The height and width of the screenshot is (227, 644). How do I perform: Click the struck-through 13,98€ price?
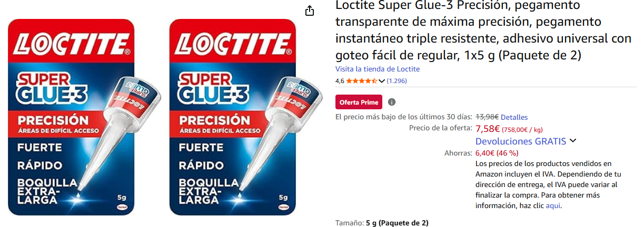[487, 117]
